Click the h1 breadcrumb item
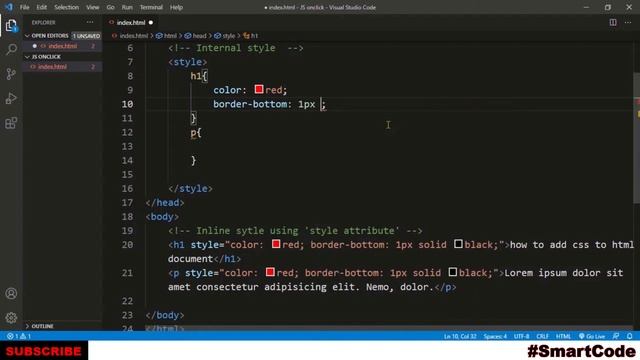Image resolution: width=640 pixels, height=360 pixels. click(251, 36)
